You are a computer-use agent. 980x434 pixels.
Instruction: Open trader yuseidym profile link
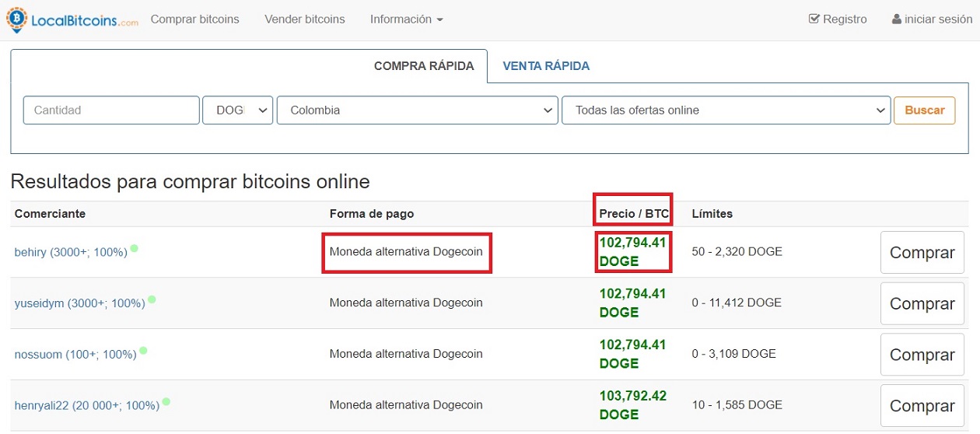80,303
